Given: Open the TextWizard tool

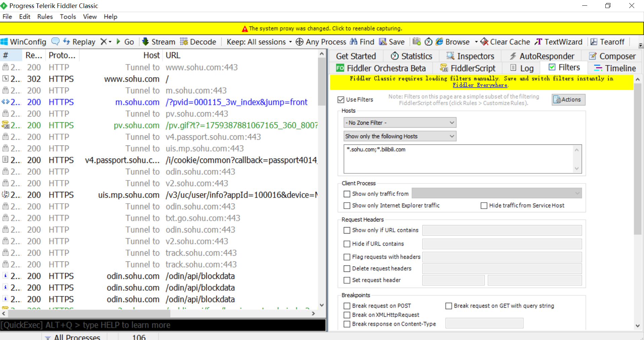Looking at the screenshot, I should coord(559,42).
